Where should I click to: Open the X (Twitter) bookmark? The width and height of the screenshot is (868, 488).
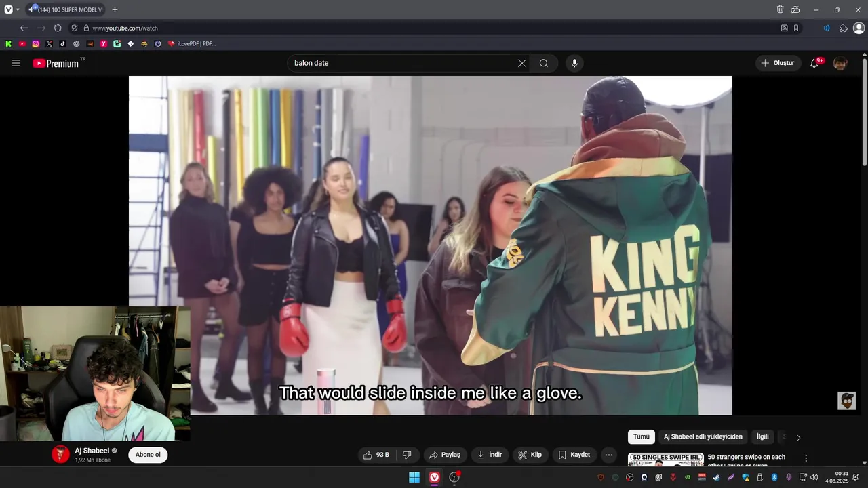click(50, 43)
